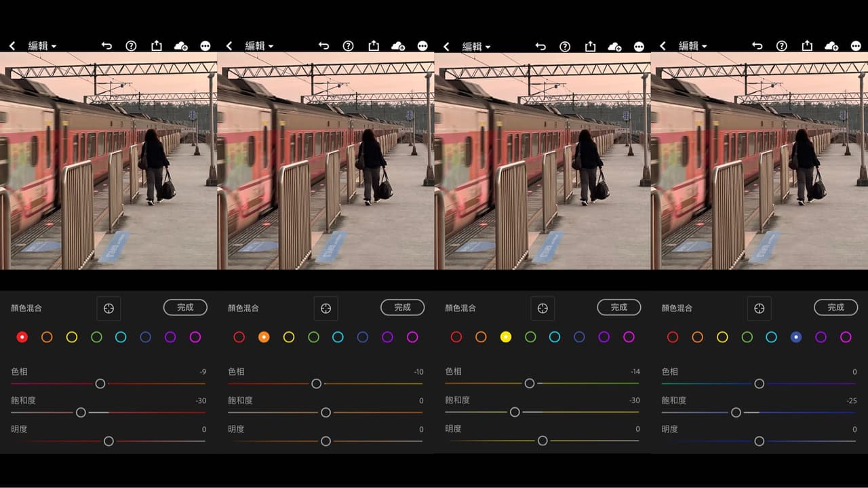Click cloud sync icon in blue-selected panel
868x488 pixels.
point(831,46)
